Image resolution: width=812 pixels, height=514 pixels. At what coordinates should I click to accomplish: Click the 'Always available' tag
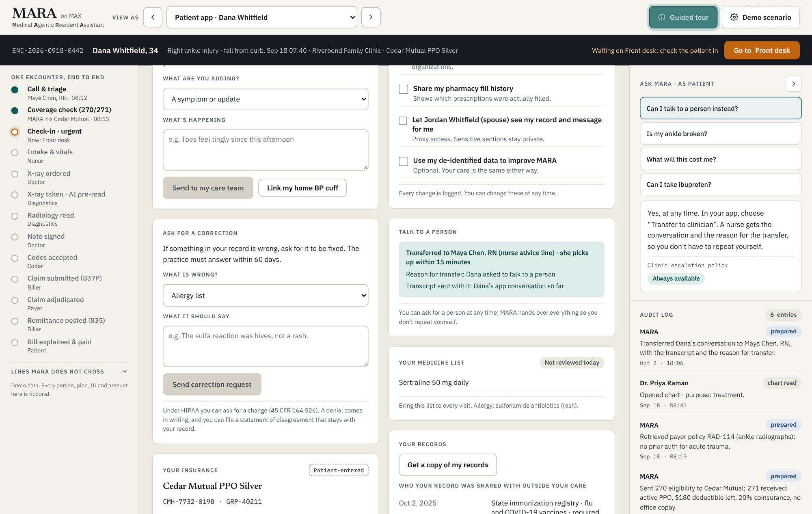(676, 279)
